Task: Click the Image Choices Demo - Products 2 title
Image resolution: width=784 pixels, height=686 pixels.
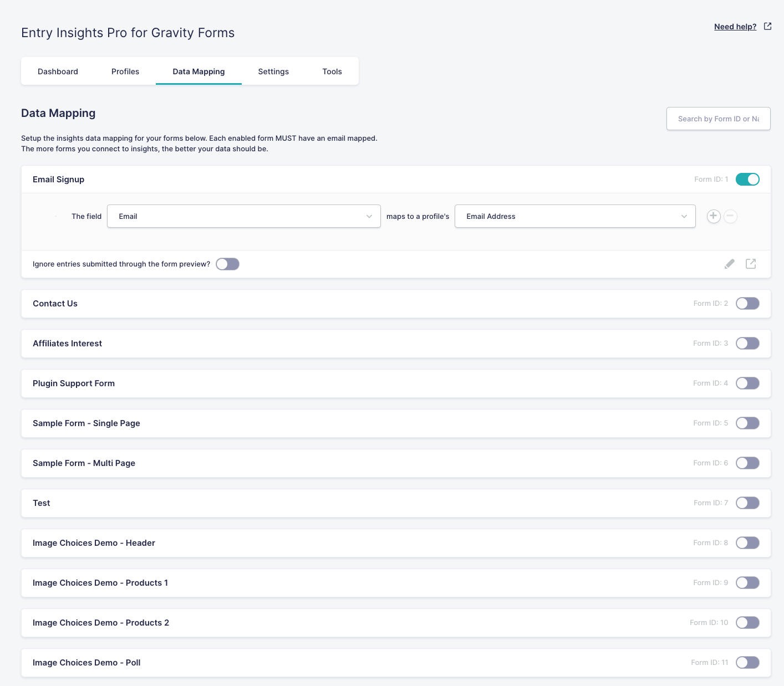Action: click(101, 623)
